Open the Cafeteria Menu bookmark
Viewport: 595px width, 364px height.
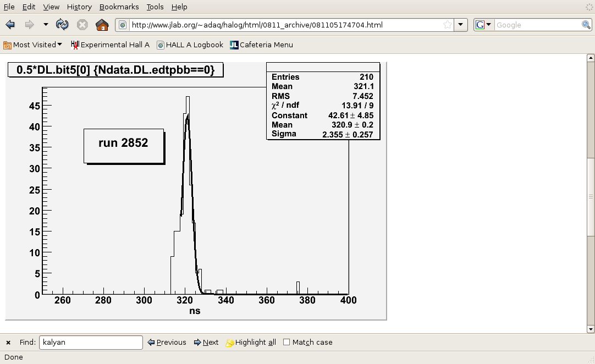(x=261, y=45)
